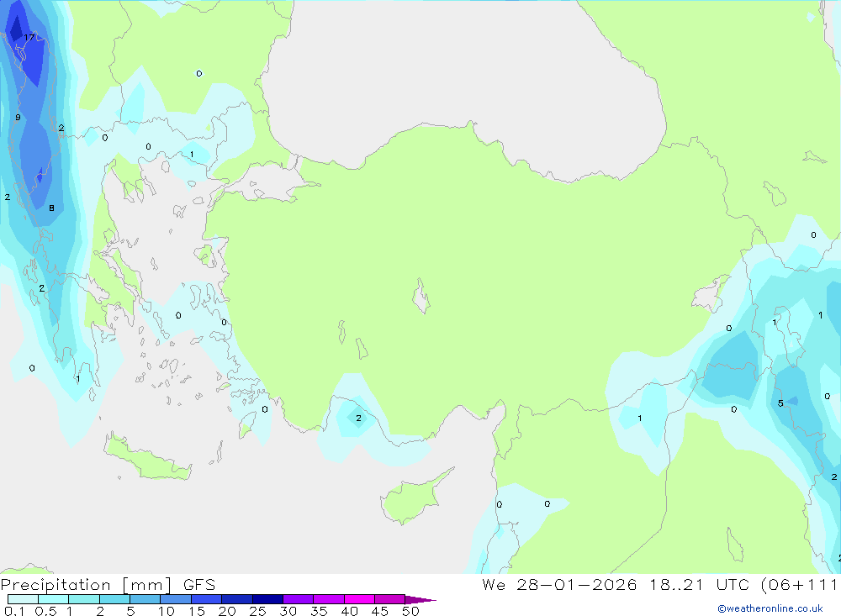Click the legend label '45'
Image resolution: width=841 pixels, height=616 pixels.
380,611
